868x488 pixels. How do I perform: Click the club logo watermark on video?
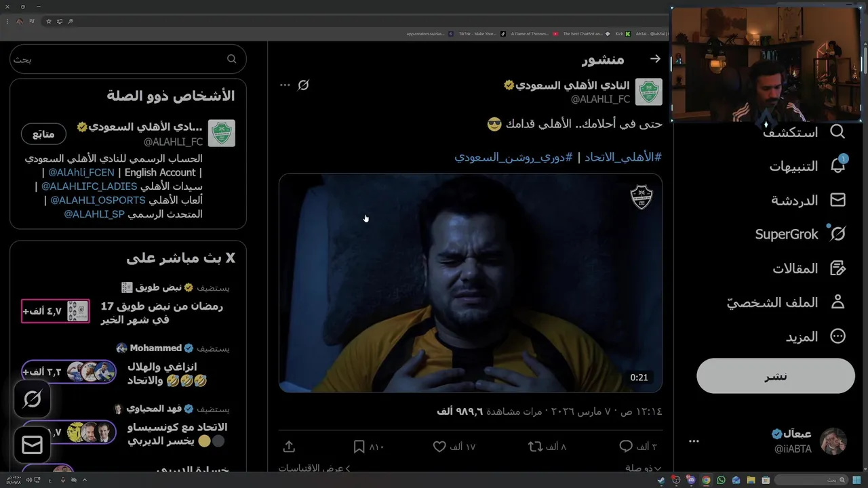point(642,197)
